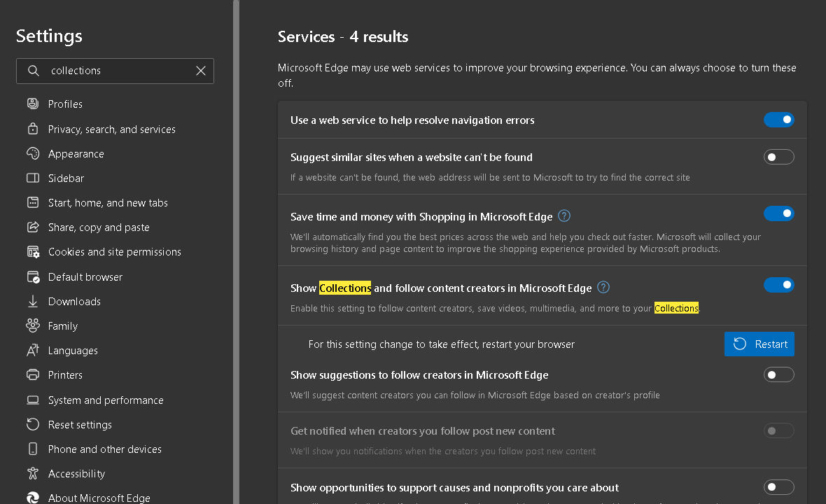Click the Privacy lock icon
826x504 pixels.
click(33, 129)
